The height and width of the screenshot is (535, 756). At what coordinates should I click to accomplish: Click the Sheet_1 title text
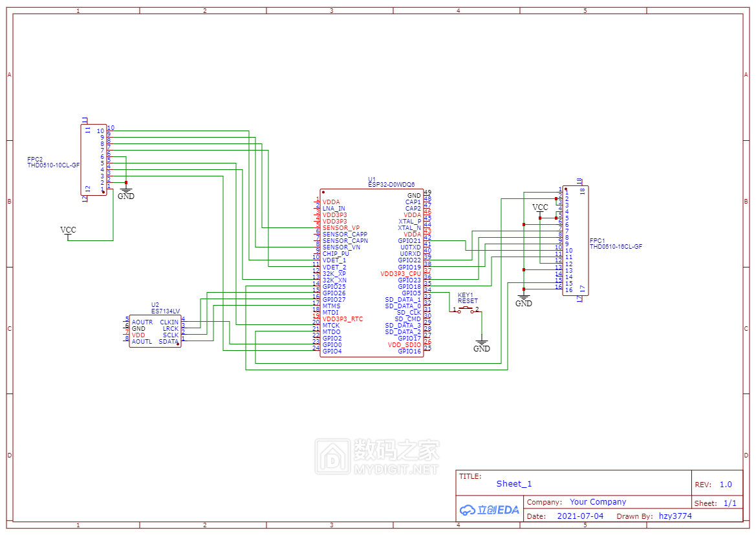(514, 483)
